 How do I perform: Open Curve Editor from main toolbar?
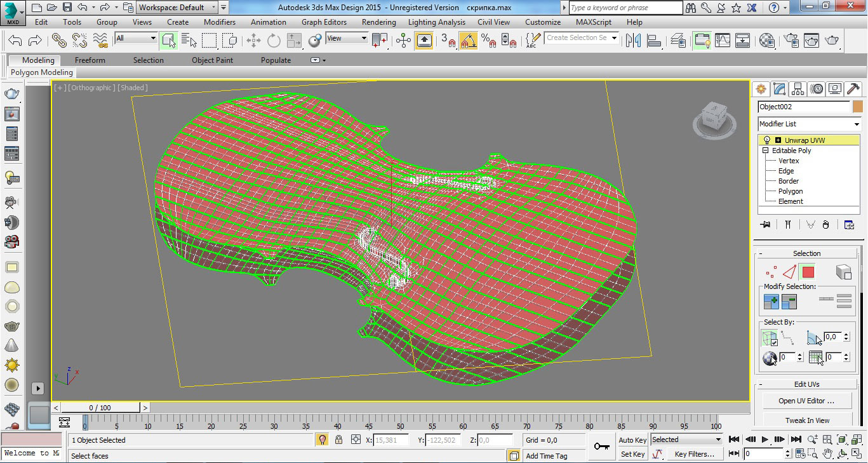[x=723, y=41]
